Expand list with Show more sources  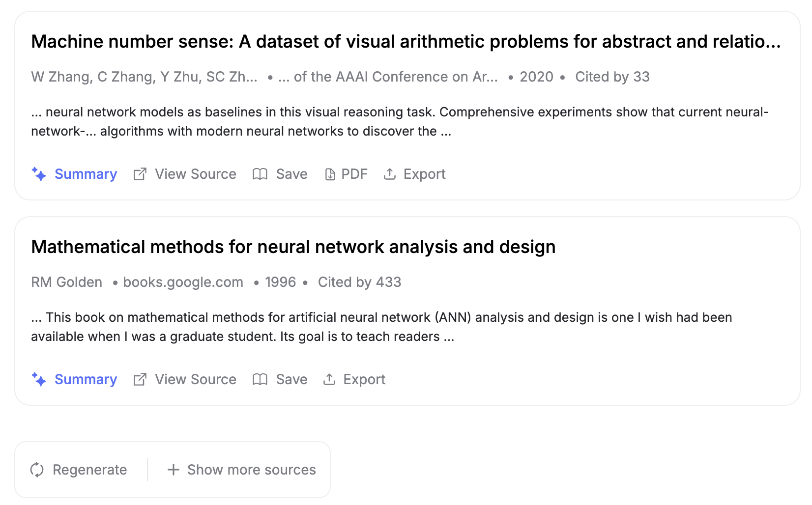pos(242,470)
